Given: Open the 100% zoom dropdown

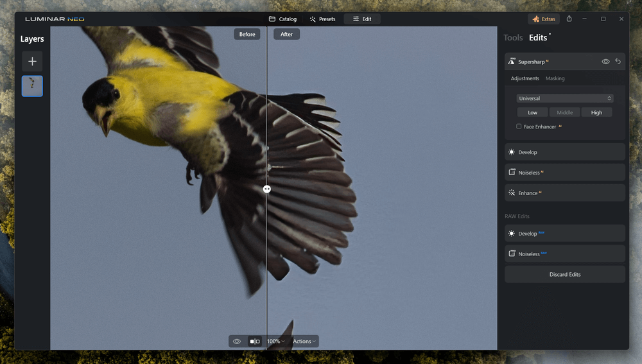Looking at the screenshot, I should pyautogui.click(x=275, y=341).
